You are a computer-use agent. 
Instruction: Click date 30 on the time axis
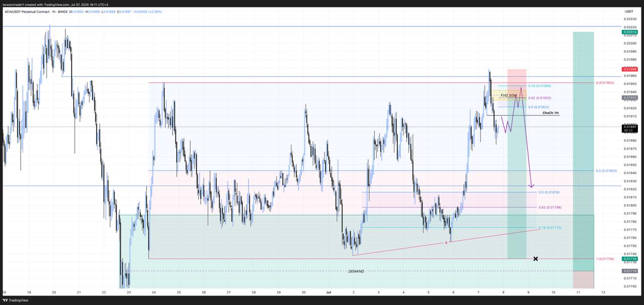pyautogui.click(x=303, y=292)
